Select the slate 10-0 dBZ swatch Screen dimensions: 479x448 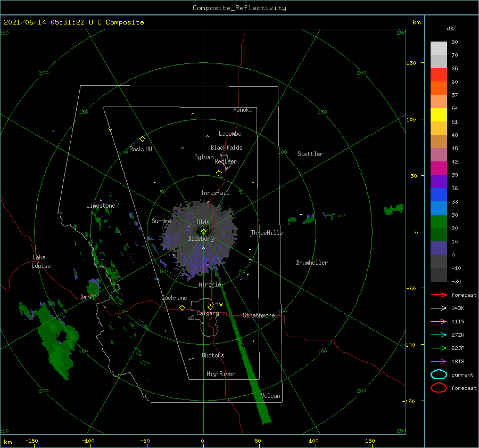pos(439,248)
